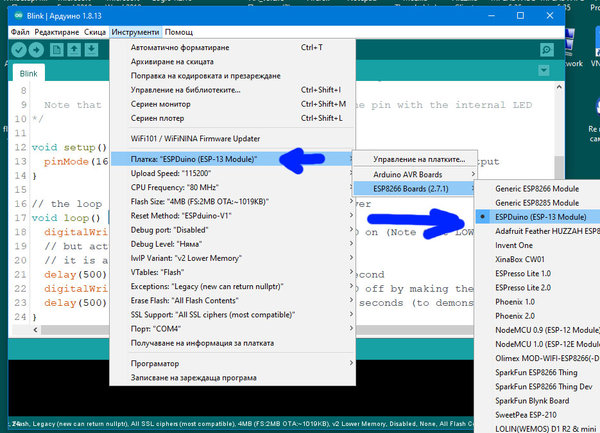The image size is (600, 433).
Task: Expand the lwIP Variant submenu
Action: 233,258
